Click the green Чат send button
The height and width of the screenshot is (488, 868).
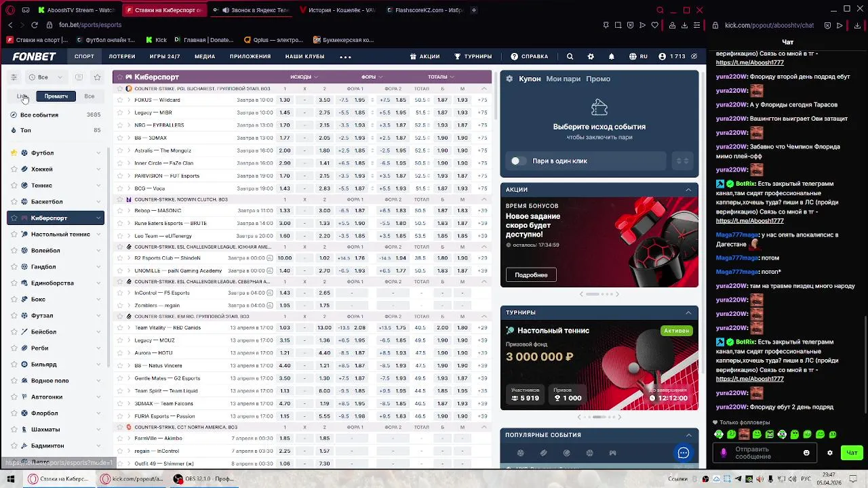[852, 453]
